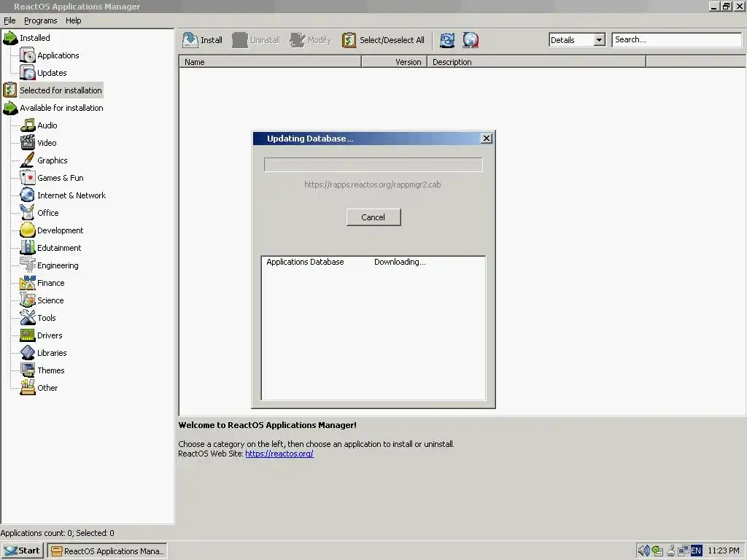Viewport: 747px width, 560px height.
Task: Open the Other category icon
Action: [x=28, y=388]
